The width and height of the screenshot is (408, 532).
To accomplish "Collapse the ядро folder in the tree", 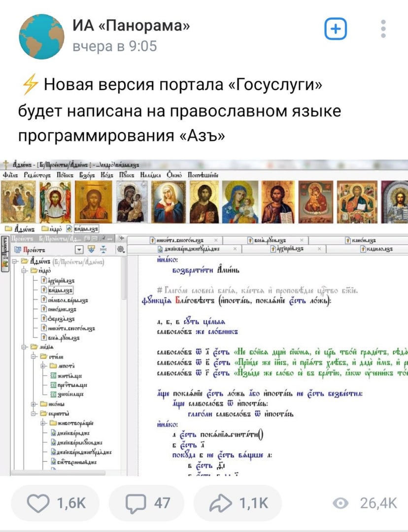I will click(24, 271).
